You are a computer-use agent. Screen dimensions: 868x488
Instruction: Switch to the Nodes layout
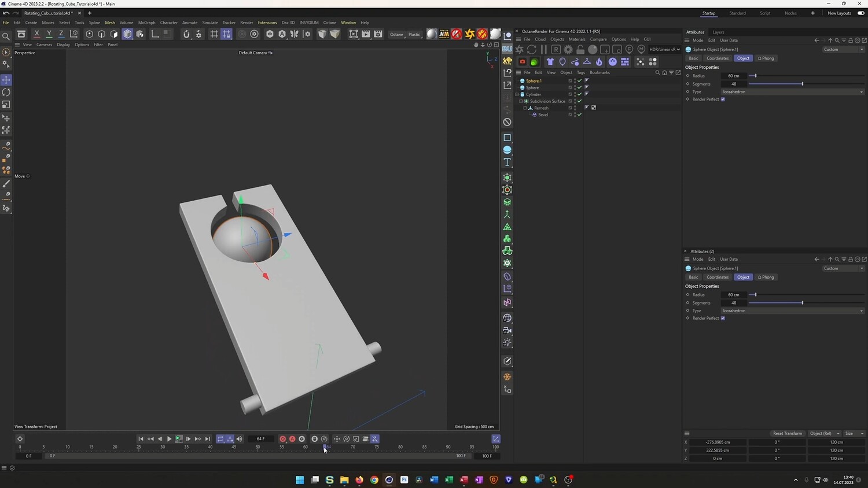point(790,13)
